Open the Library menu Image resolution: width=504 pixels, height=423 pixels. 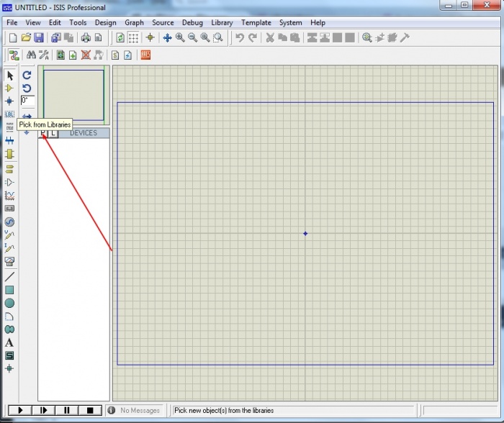222,22
